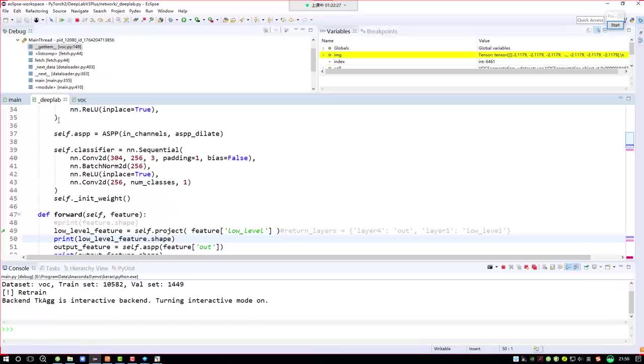The height and width of the screenshot is (364, 644).
Task: Close the _deeplab editor tab
Action: click(x=65, y=100)
